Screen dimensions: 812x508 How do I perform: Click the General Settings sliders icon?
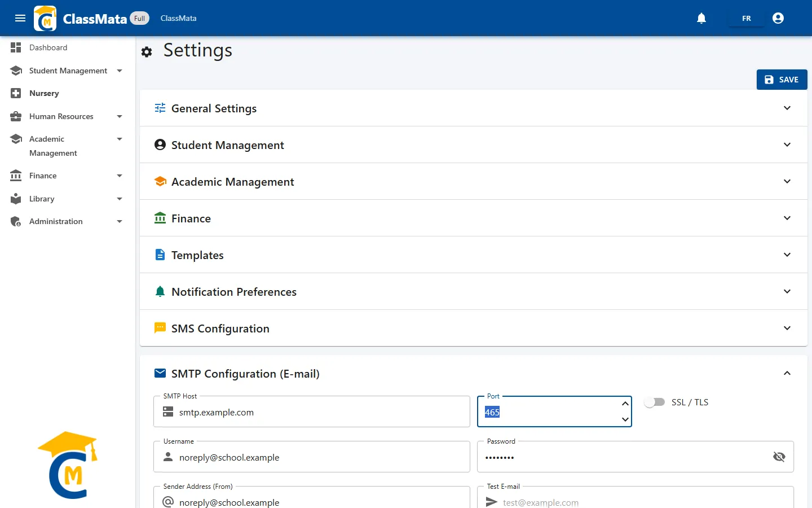pos(160,108)
